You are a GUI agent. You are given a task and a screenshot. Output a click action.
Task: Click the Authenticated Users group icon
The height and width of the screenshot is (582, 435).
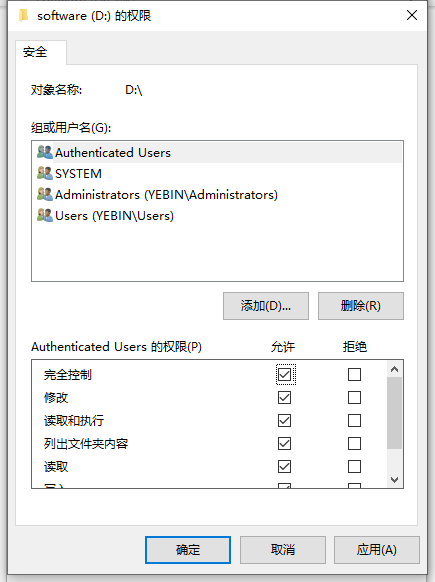coord(45,152)
